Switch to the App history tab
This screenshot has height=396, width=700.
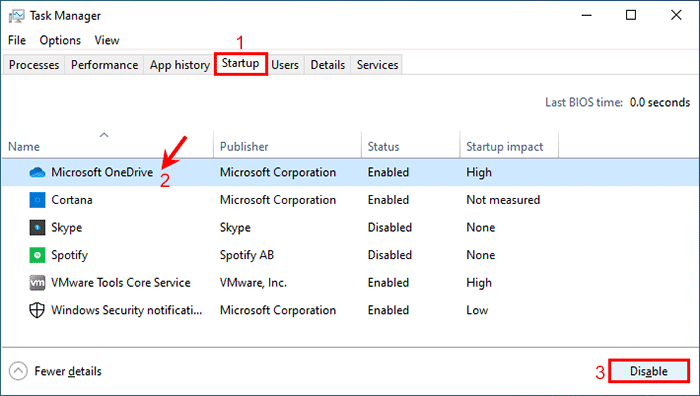coord(179,65)
